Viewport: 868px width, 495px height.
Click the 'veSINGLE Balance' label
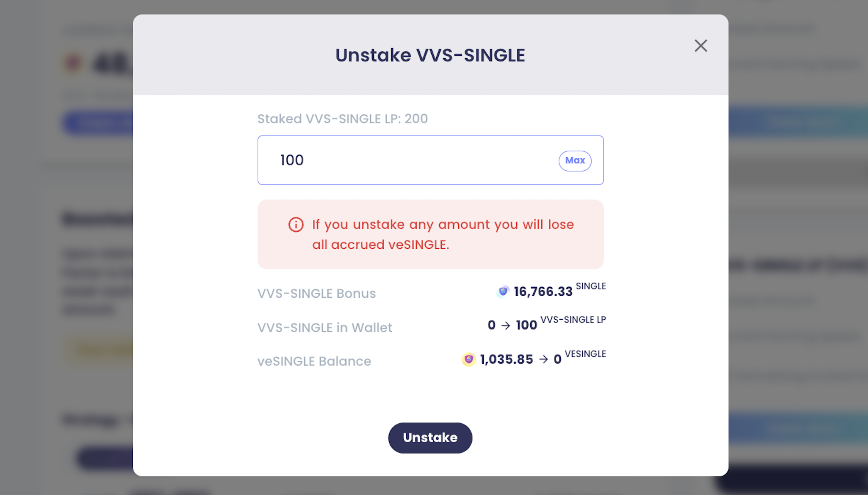pyautogui.click(x=314, y=361)
